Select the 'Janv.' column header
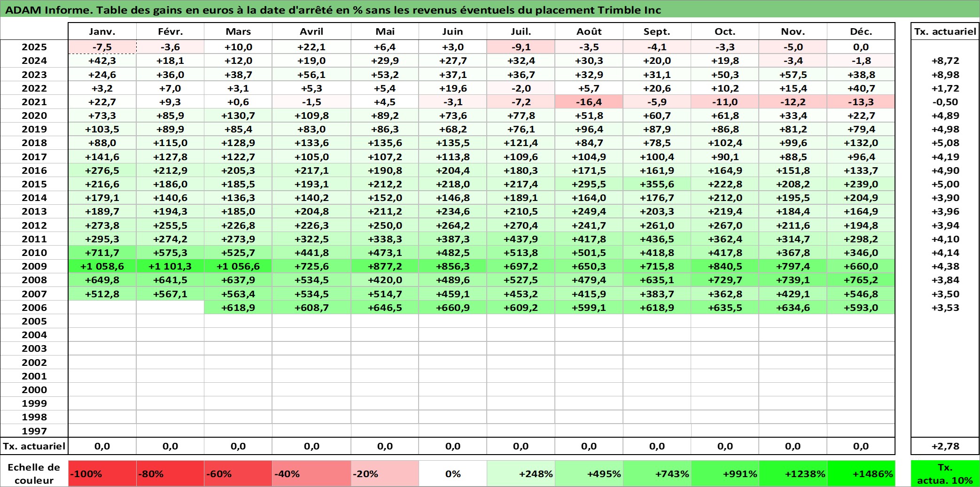The height and width of the screenshot is (487, 980). click(102, 31)
